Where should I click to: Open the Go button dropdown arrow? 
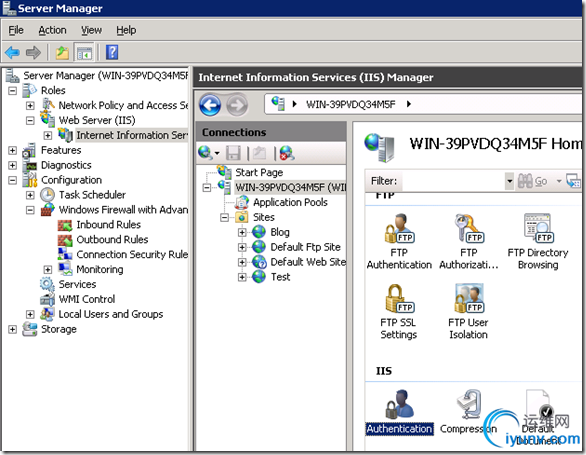coord(559,181)
